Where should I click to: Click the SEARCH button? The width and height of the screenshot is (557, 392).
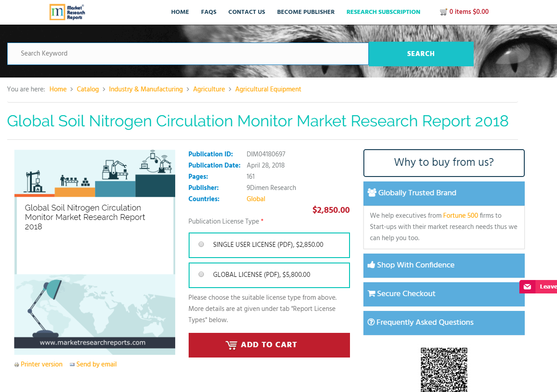421,54
